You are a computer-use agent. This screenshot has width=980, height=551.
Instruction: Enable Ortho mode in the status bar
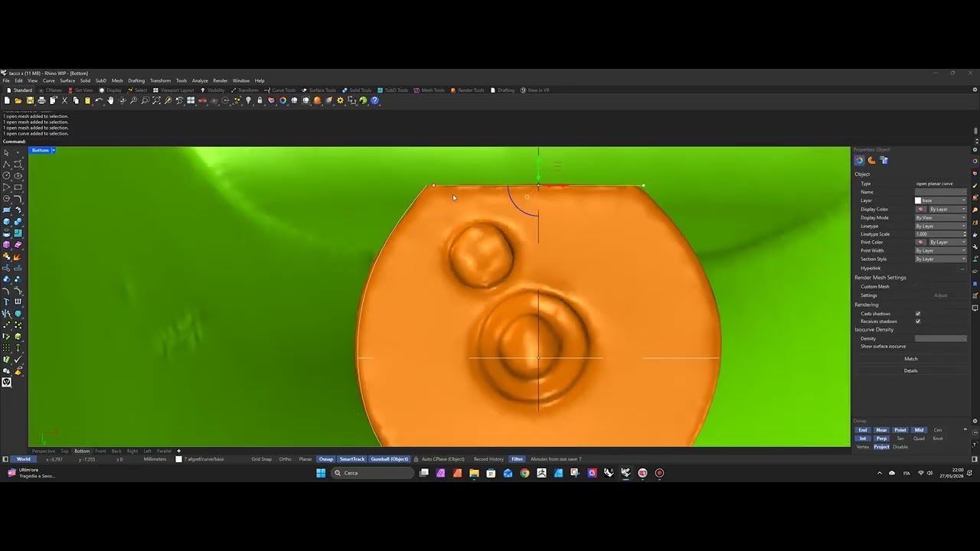pyautogui.click(x=286, y=459)
